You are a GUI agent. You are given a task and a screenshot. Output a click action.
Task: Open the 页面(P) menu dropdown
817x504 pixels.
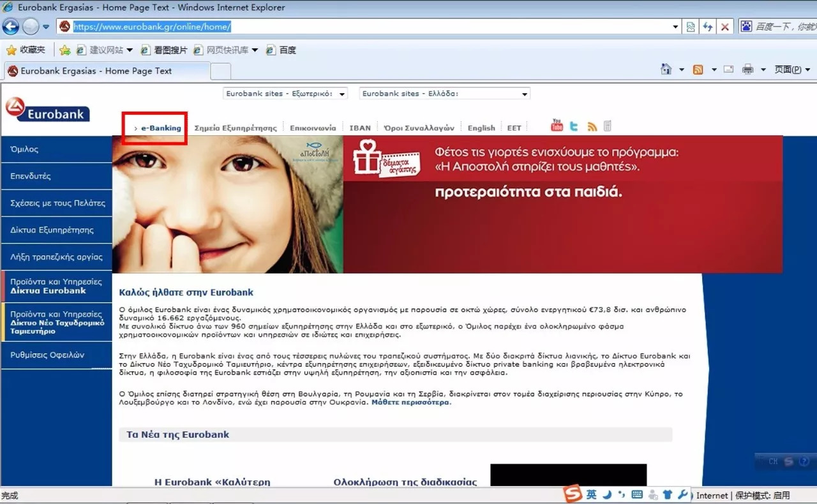[791, 70]
